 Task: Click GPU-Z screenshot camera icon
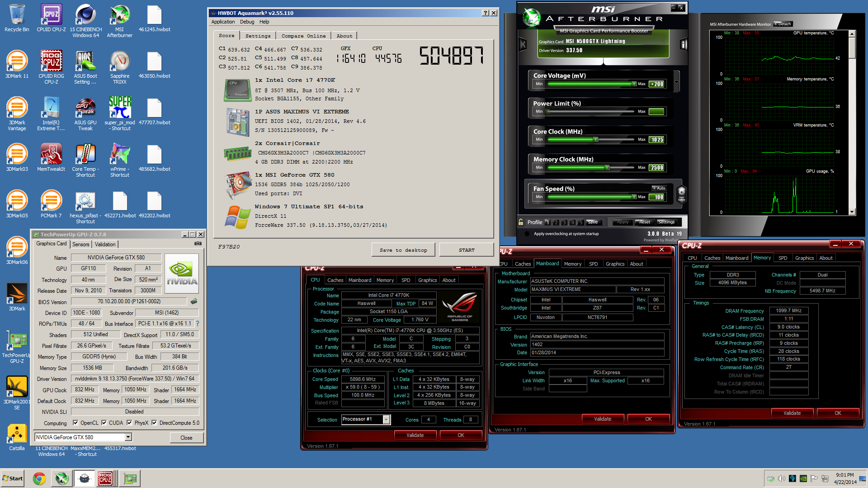click(198, 244)
